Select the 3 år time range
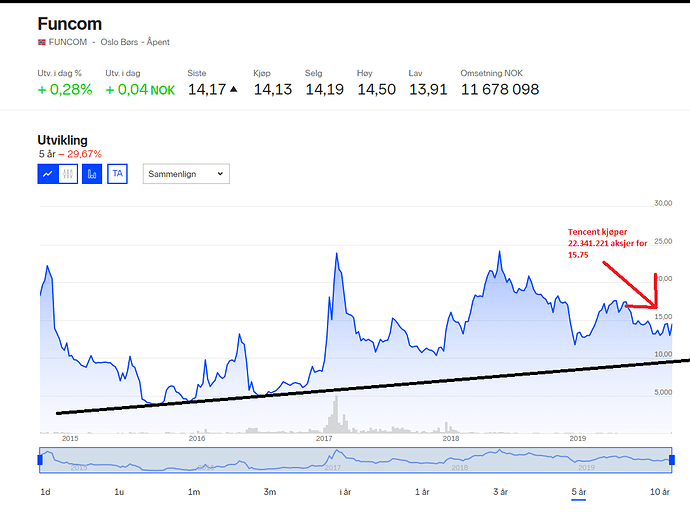Viewport: 690px width, 512px height. (500, 492)
